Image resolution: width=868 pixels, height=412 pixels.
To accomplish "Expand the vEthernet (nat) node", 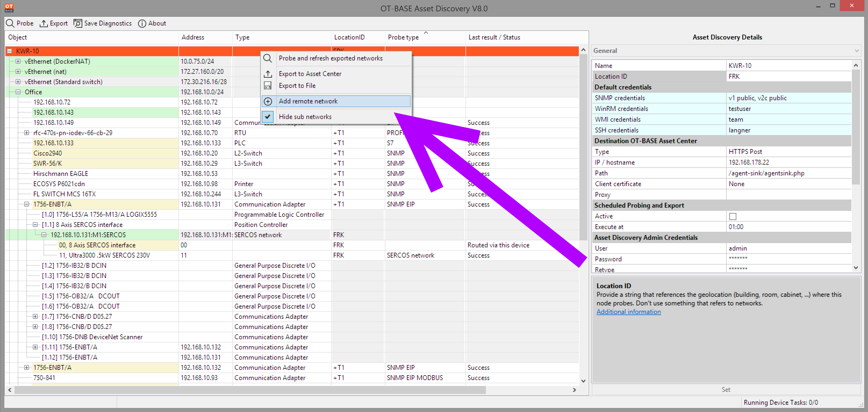I will (18, 71).
